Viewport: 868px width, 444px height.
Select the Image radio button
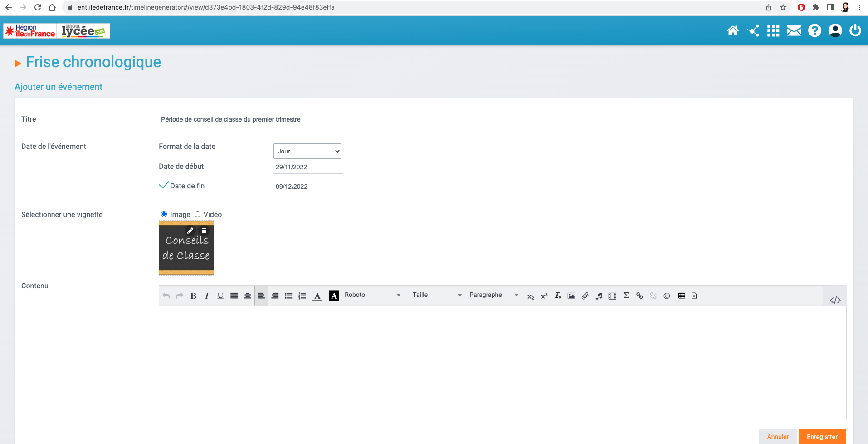(164, 214)
